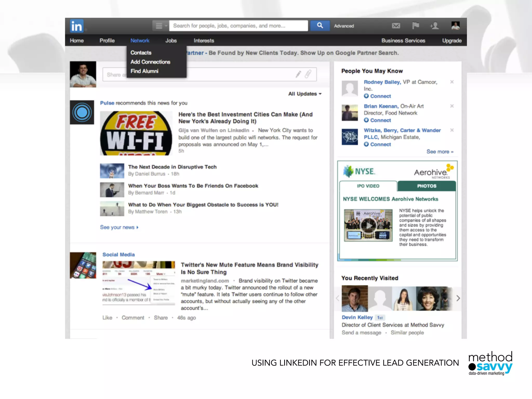
Task: Open Twitter's New Mute Feature article
Action: click(x=249, y=268)
